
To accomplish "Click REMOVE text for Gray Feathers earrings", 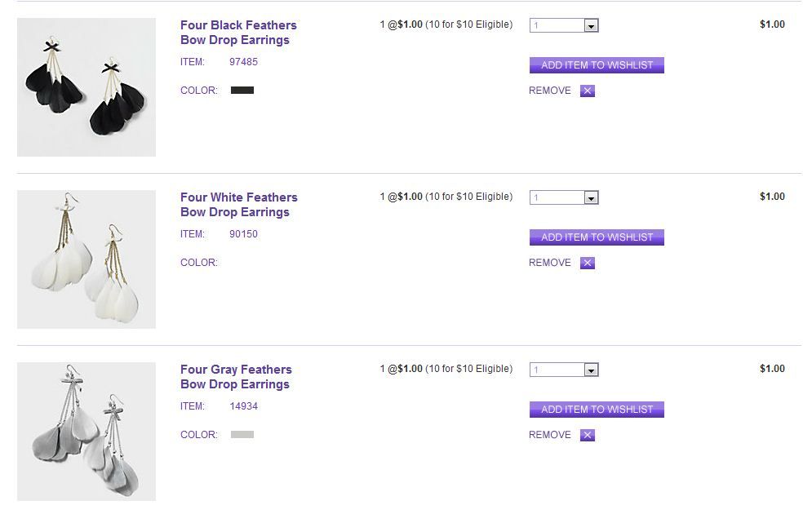I will (550, 435).
